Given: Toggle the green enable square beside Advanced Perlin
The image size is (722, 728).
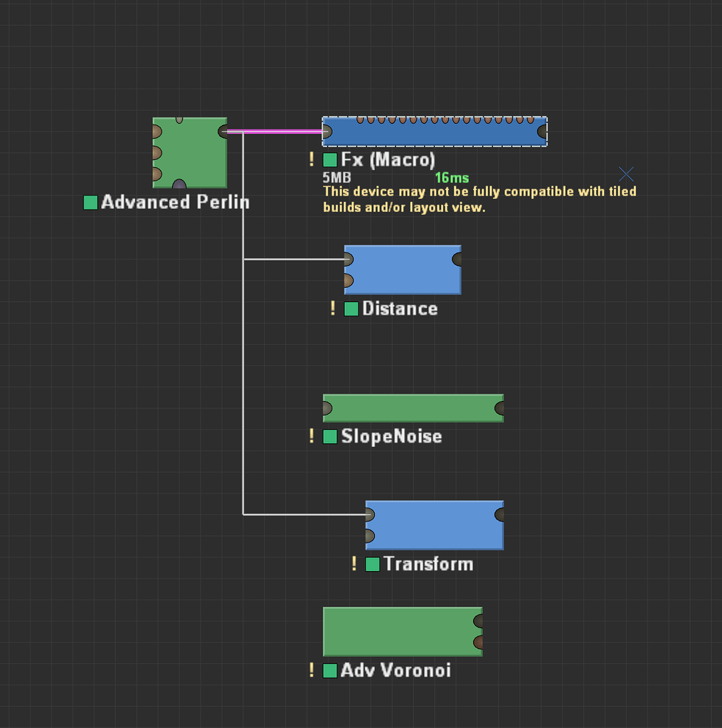Looking at the screenshot, I should point(90,203).
